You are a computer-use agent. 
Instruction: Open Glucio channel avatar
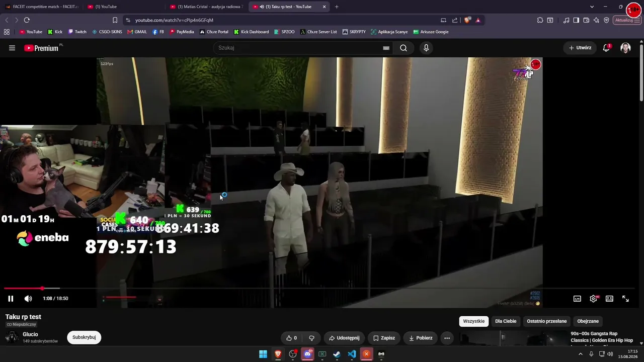(x=12, y=337)
